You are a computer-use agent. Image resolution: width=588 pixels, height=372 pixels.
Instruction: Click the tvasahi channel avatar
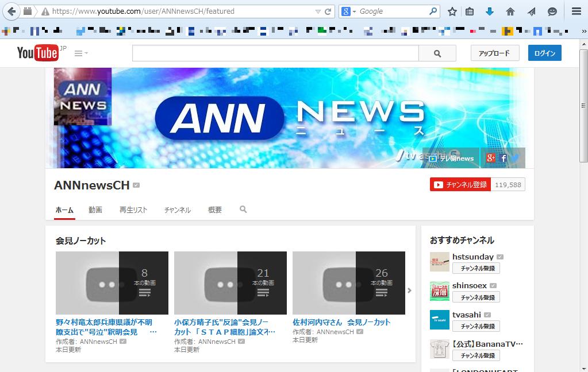(x=440, y=320)
